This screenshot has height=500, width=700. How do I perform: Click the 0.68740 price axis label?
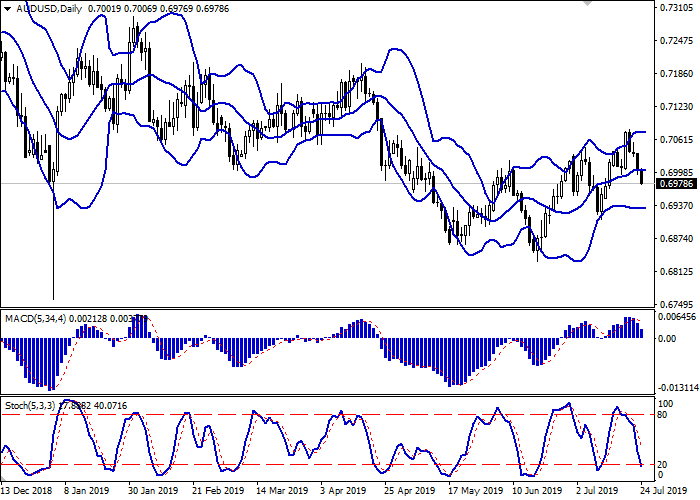pos(677,238)
